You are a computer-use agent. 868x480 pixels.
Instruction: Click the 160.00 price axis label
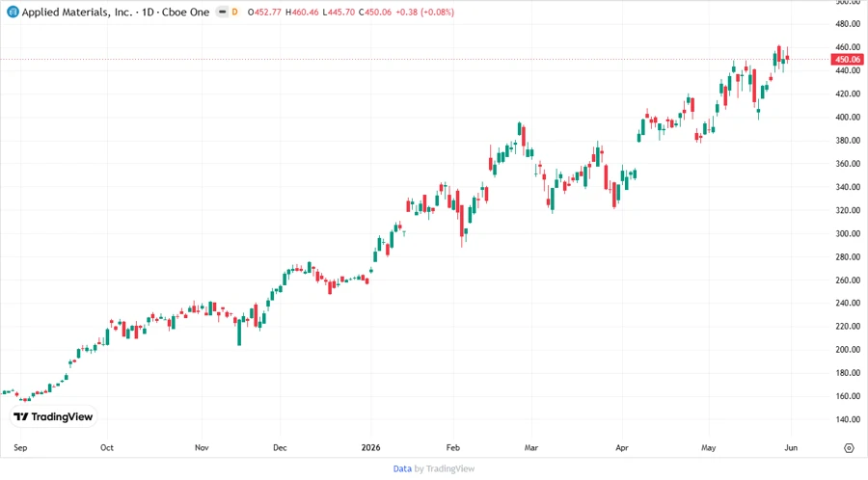pyautogui.click(x=848, y=396)
